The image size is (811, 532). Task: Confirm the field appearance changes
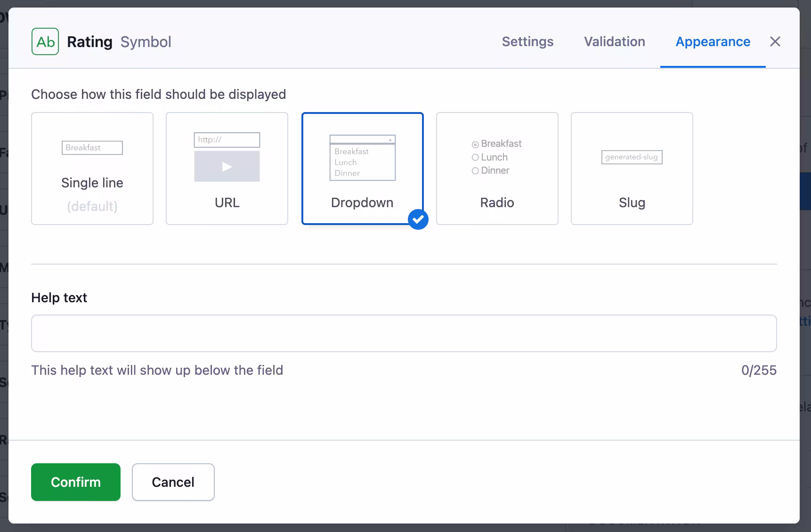click(x=76, y=482)
